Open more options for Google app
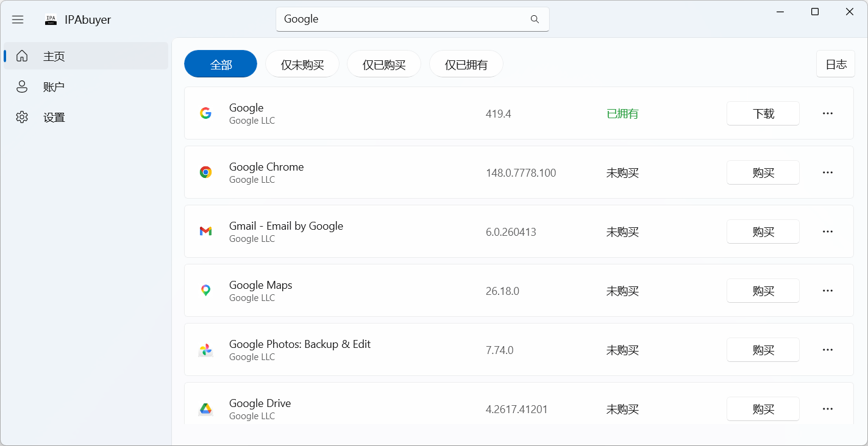Screen dimensions: 868x446 coord(828,113)
